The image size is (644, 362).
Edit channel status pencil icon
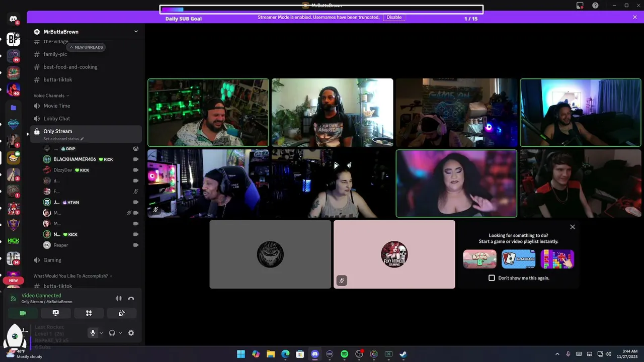click(82, 139)
